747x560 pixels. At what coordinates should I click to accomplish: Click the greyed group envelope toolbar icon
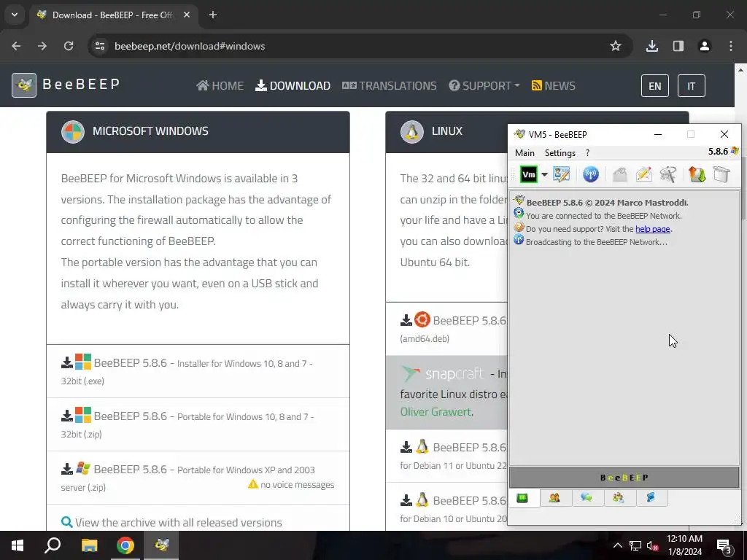click(x=620, y=175)
